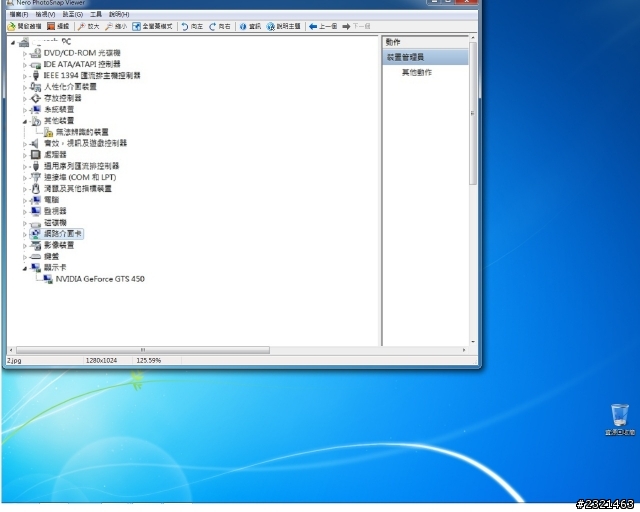This screenshot has width=640, height=512.
Task: Expand the IDE ATA/ATAPI 控制器 node arrow
Action: tap(24, 65)
